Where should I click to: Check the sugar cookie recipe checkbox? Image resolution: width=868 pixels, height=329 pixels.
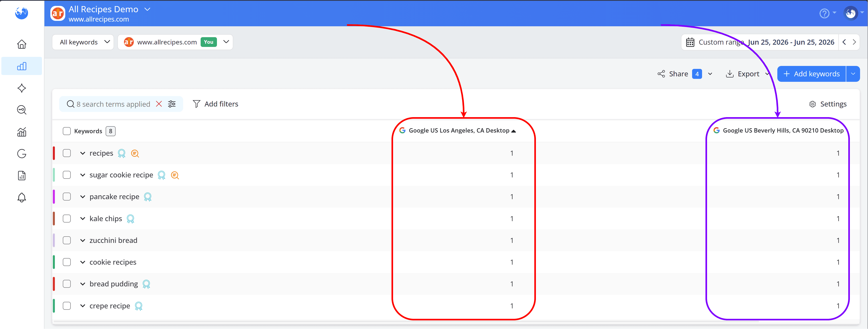pyautogui.click(x=67, y=175)
